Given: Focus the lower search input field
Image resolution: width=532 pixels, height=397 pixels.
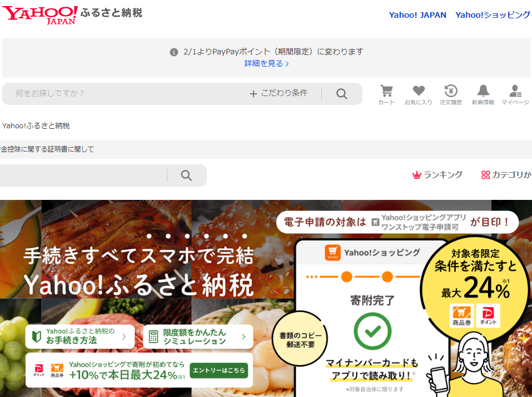Looking at the screenshot, I should click(x=83, y=175).
